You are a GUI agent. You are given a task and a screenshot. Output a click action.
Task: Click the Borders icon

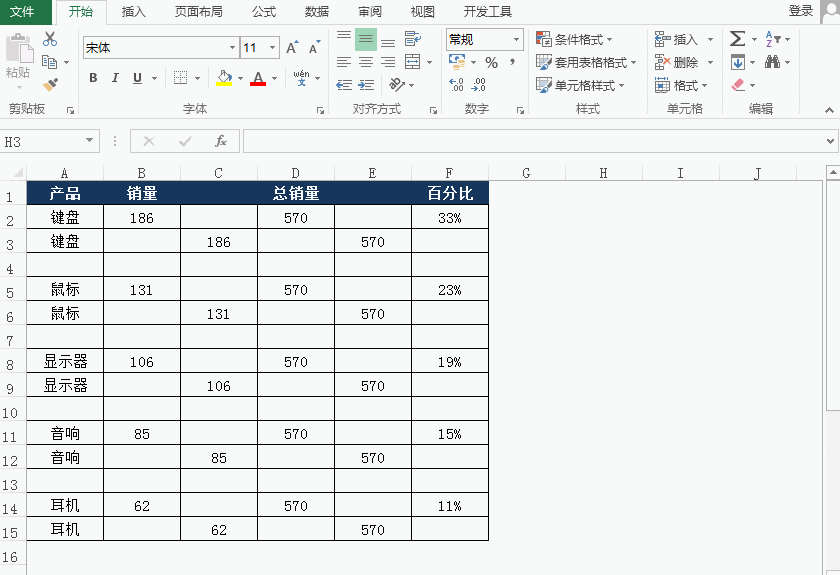click(181, 78)
